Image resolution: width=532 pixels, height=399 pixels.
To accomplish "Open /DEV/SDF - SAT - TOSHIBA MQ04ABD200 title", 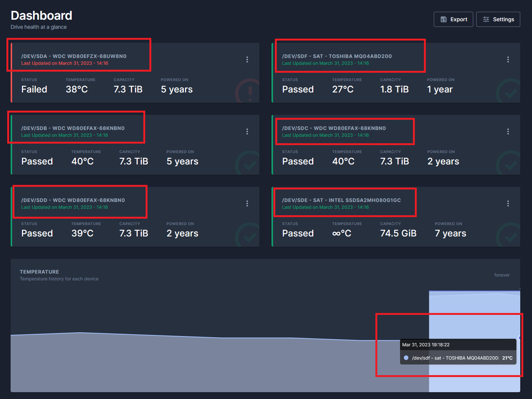I will pyautogui.click(x=337, y=56).
